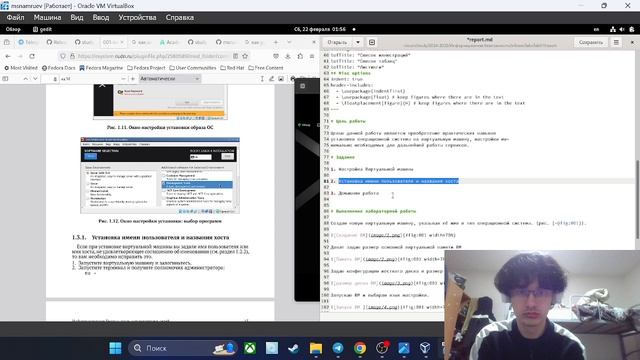Open Firefox extensions icon
640x360 pixels.
coord(300,56)
